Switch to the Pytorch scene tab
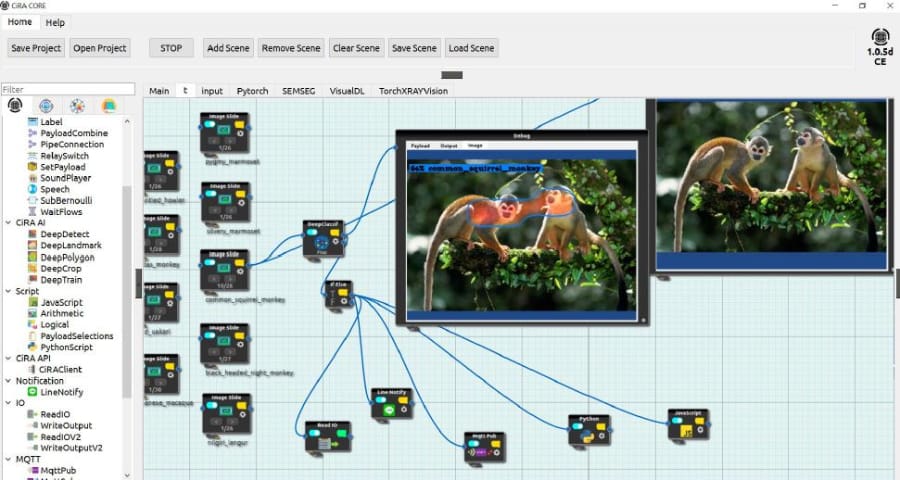Viewport: 900px width, 480px height. point(252,90)
